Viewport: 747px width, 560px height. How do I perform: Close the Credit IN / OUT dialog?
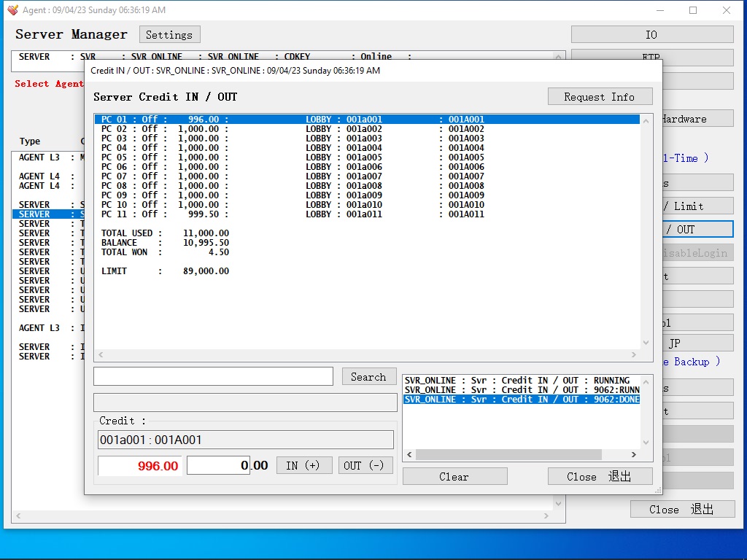(600, 477)
